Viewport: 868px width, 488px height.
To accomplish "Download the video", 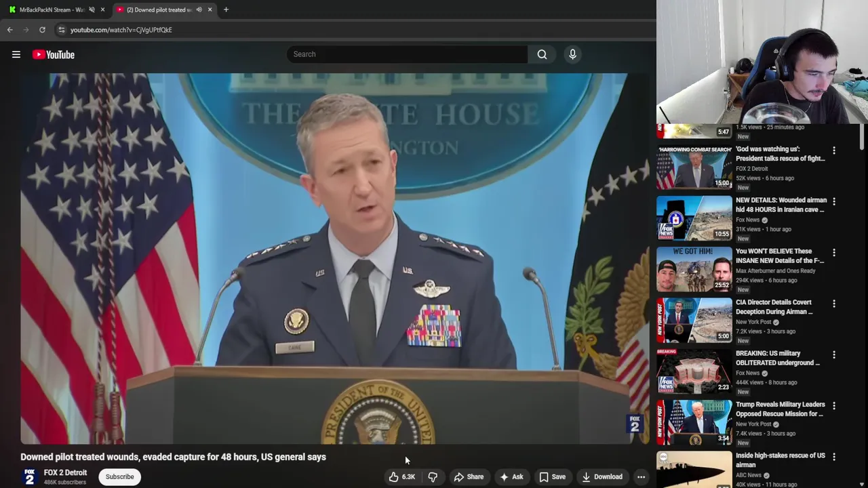I will (602, 477).
